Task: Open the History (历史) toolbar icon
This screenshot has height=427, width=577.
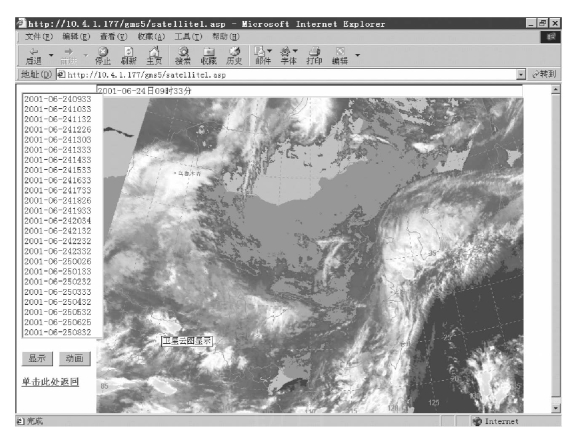Action: (x=234, y=56)
